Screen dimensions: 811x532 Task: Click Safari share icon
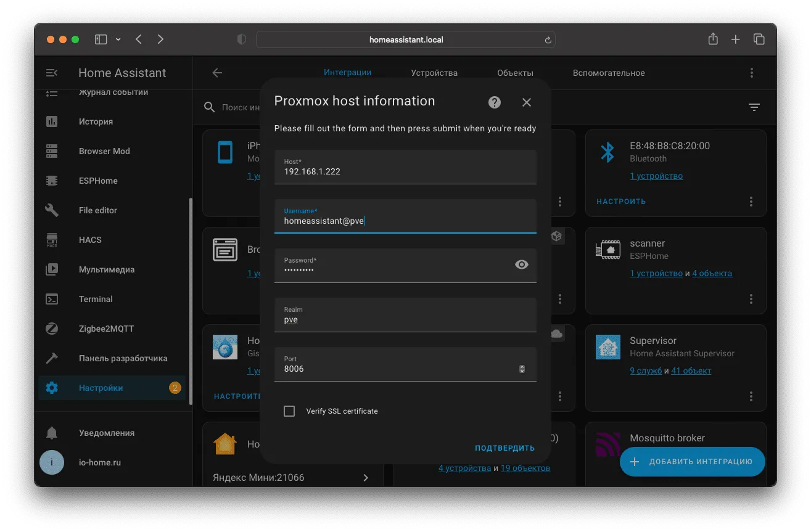[x=713, y=39]
